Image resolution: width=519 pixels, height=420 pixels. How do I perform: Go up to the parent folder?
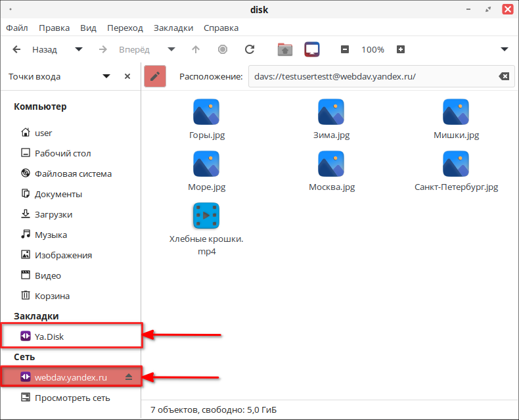coord(196,49)
